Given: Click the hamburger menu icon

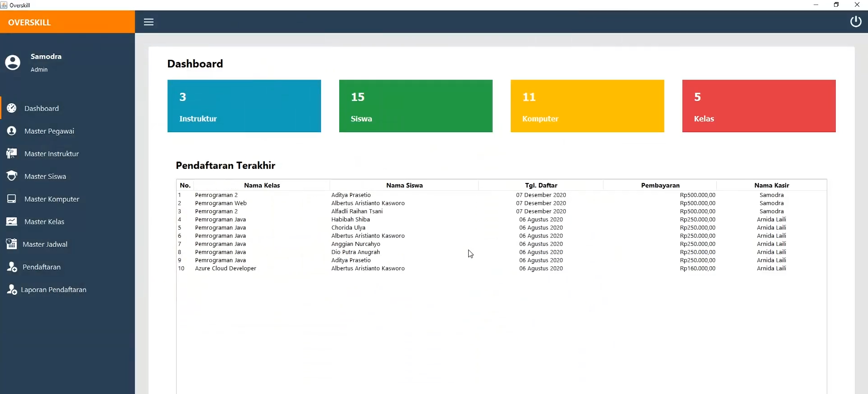Looking at the screenshot, I should (x=149, y=22).
